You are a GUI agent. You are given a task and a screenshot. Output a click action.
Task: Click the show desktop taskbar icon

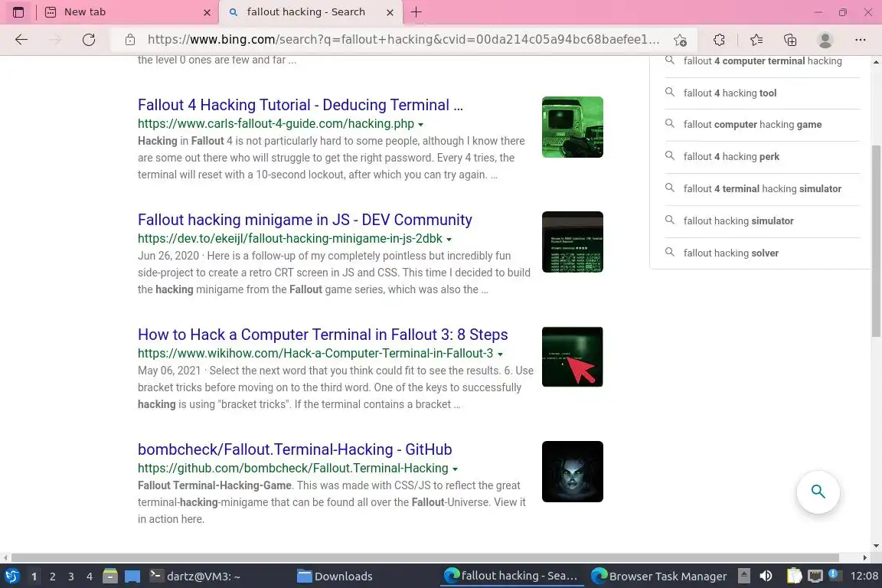pyautogui.click(x=132, y=576)
